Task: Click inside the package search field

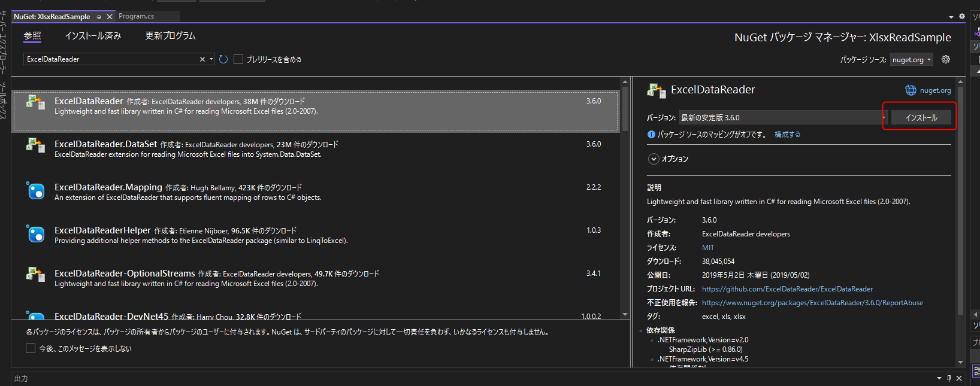Action: point(111,59)
